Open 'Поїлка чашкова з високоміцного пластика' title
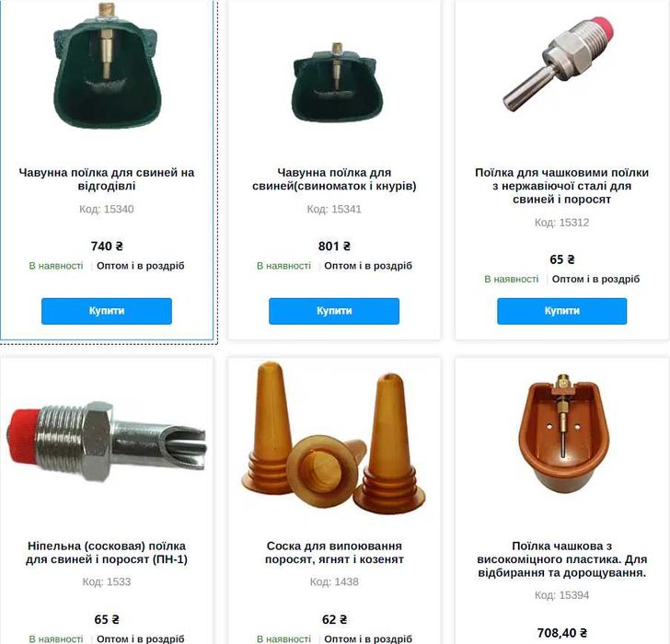 coord(562,559)
